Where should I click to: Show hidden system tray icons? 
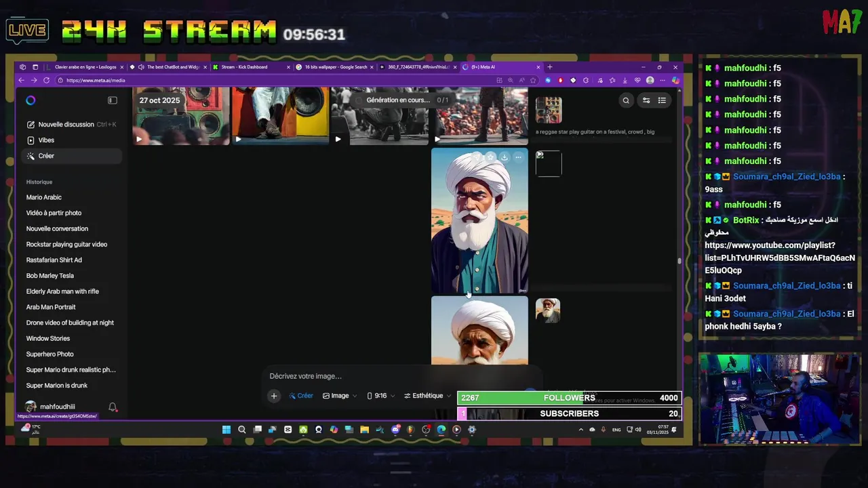[580, 430]
